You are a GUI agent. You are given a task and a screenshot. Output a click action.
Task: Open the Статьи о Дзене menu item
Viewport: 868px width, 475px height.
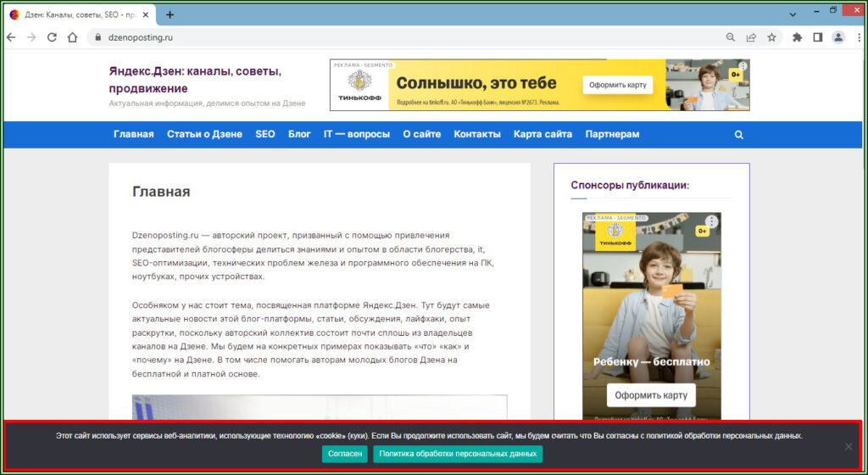tap(204, 134)
